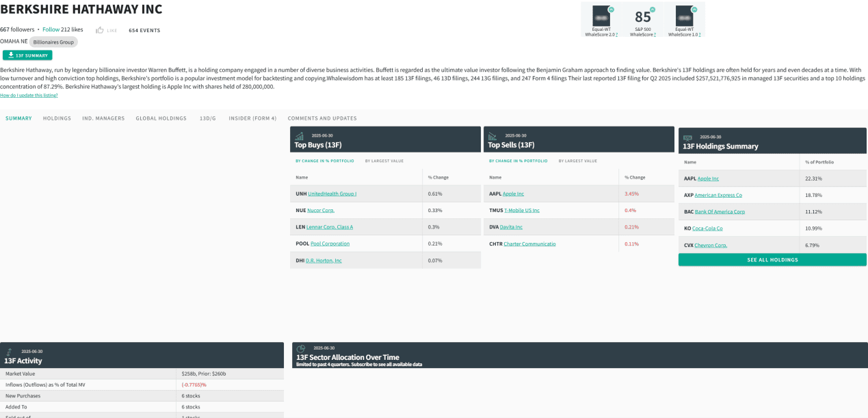Click the thumbs-up Like icon
Viewport: 868px width, 418px height.
[100, 30]
